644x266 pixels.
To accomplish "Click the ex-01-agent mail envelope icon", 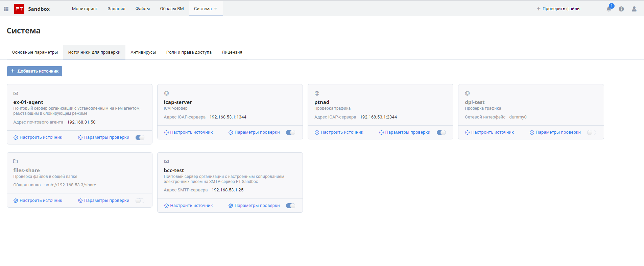I will [16, 94].
